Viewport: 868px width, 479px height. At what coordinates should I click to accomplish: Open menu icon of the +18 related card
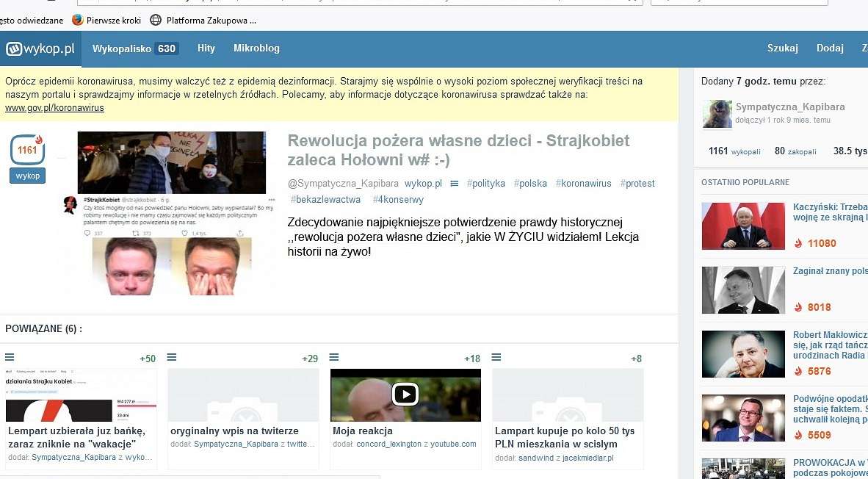click(x=334, y=358)
